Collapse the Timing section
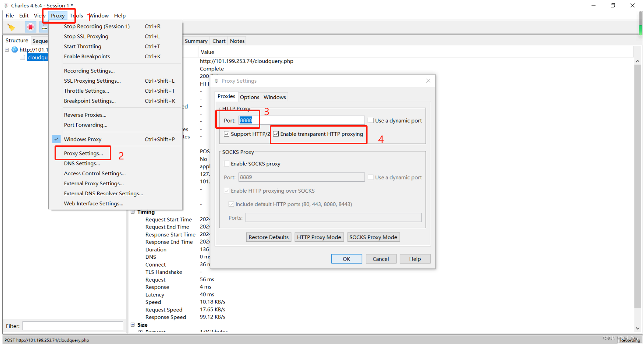The image size is (644, 344). point(133,212)
